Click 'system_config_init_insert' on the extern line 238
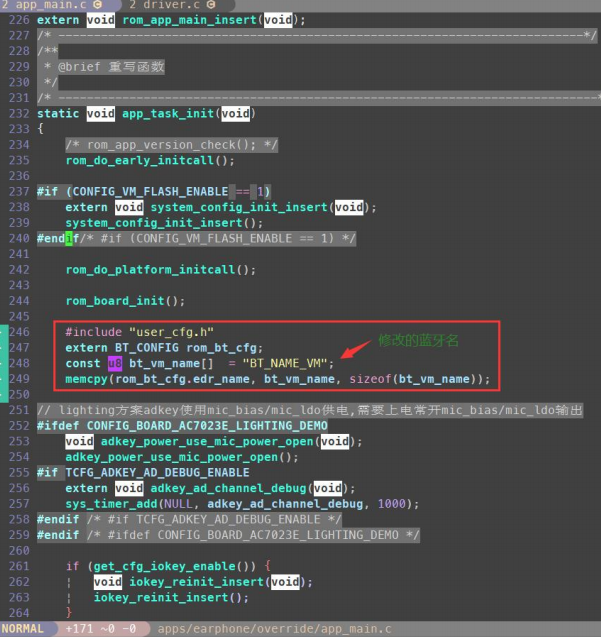The image size is (601, 637). tap(239, 207)
